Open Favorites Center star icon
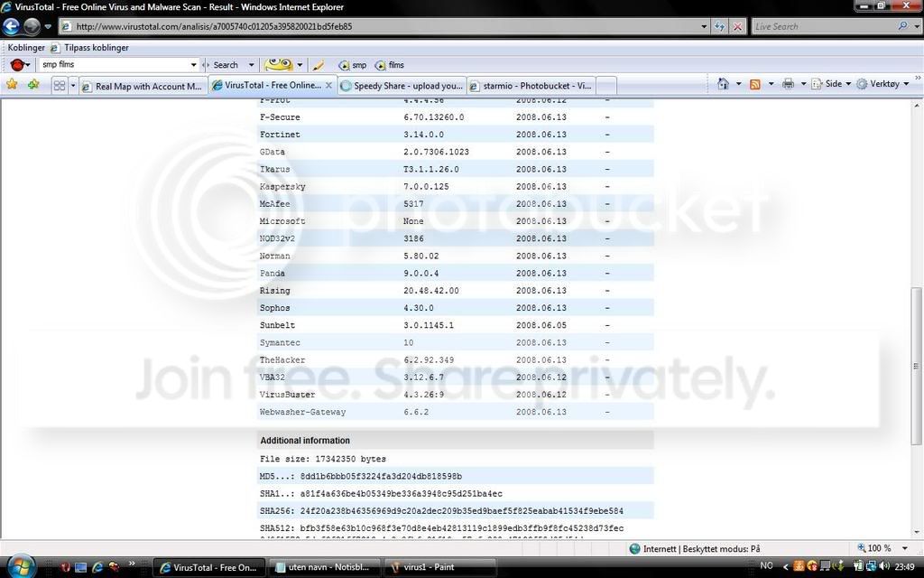This screenshot has width=924, height=578. tap(12, 84)
